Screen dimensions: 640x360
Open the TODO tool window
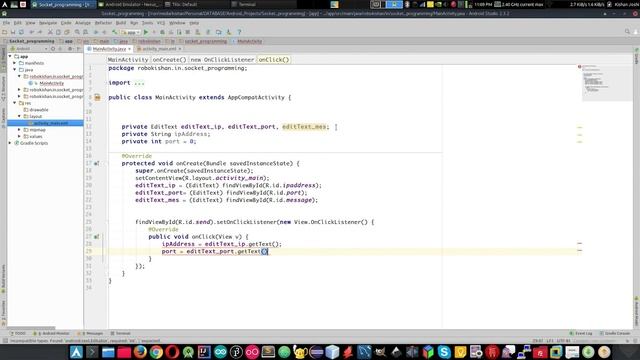18,333
